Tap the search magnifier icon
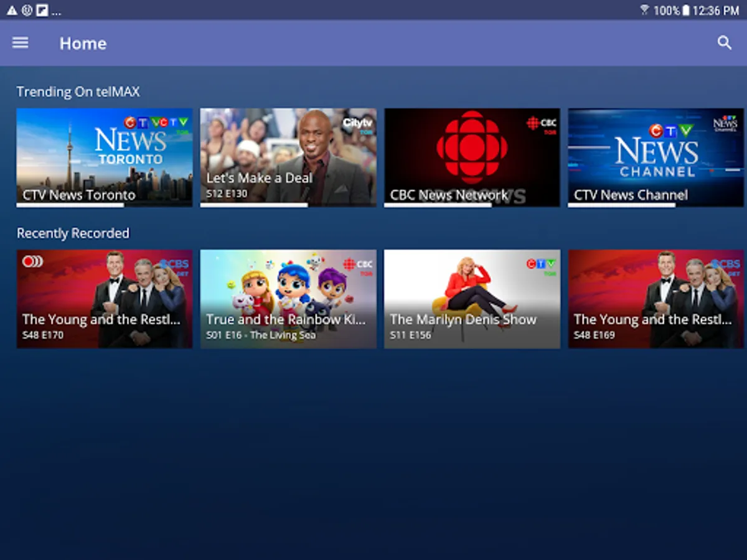This screenshot has width=747, height=560. (724, 42)
